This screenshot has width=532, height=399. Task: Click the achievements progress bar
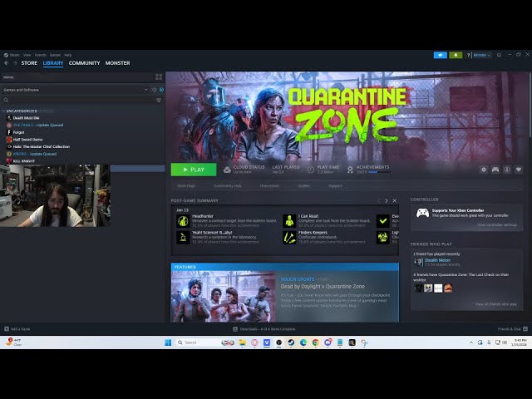pyautogui.click(x=378, y=172)
